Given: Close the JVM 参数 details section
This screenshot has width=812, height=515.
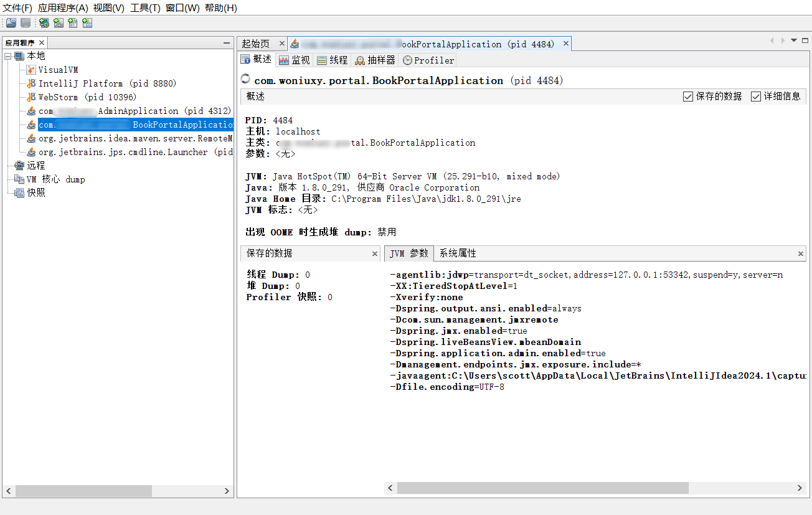Looking at the screenshot, I should click(801, 254).
